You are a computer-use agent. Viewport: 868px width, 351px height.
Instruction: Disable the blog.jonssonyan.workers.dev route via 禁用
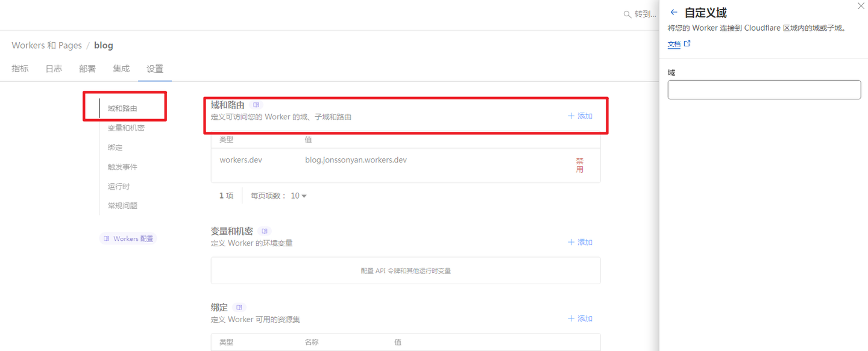click(579, 164)
